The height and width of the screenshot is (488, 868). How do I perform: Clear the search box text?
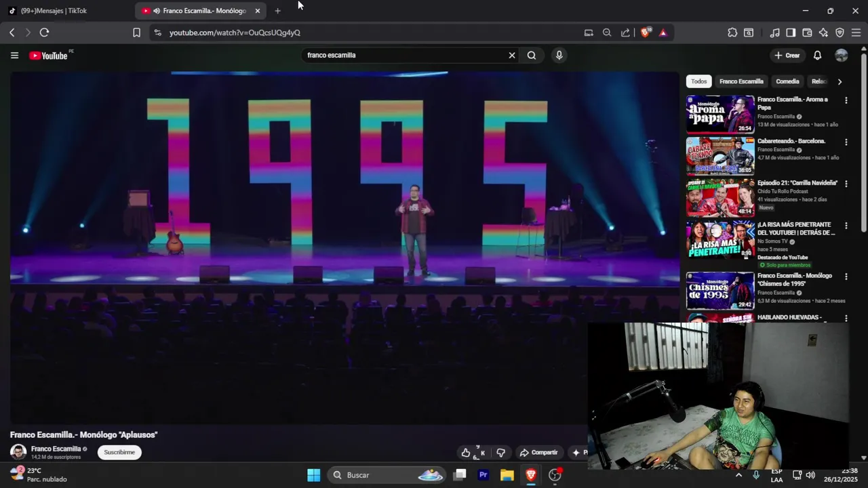(512, 56)
